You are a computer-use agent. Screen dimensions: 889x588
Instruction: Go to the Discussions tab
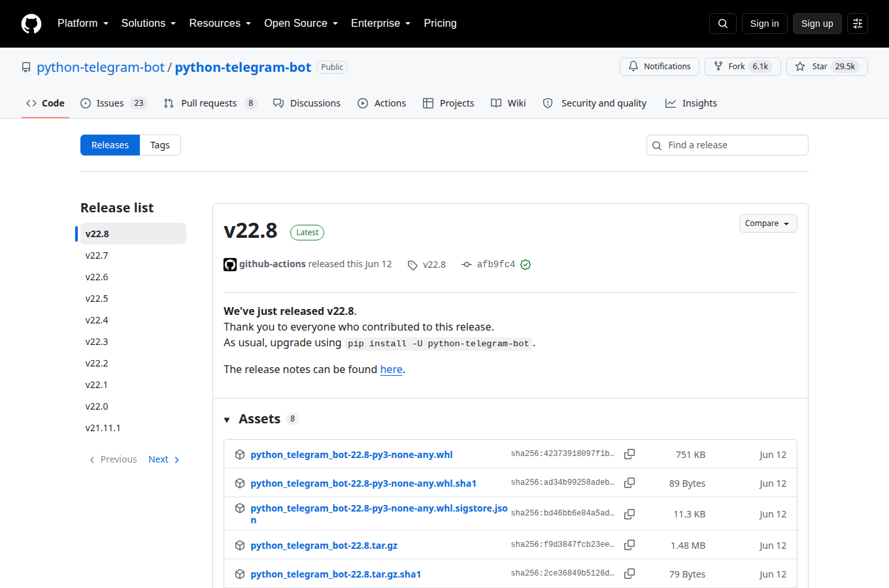coord(307,103)
